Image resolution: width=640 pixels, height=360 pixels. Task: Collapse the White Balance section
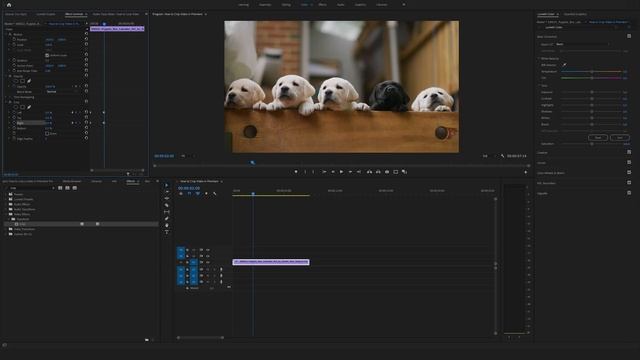point(539,59)
